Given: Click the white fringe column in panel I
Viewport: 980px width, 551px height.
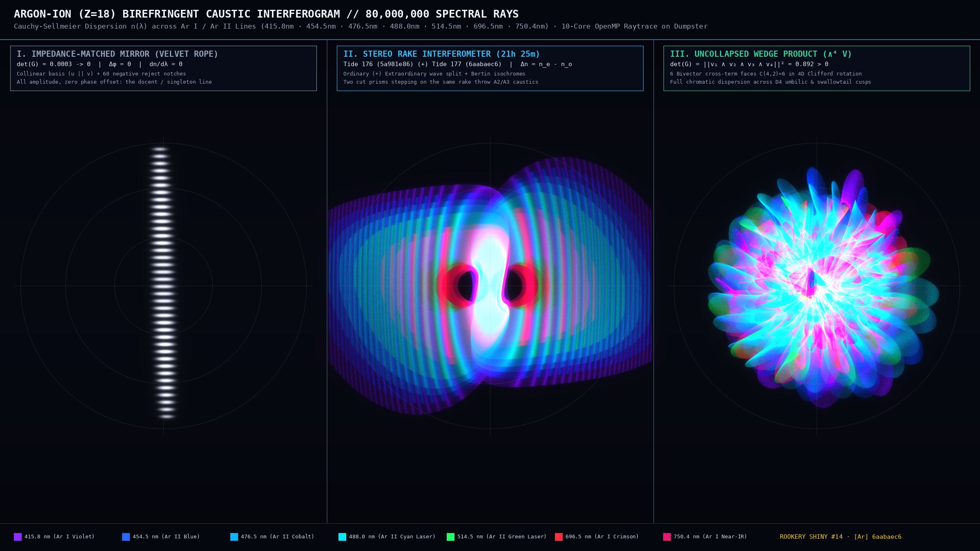Looking at the screenshot, I should pyautogui.click(x=163, y=282).
